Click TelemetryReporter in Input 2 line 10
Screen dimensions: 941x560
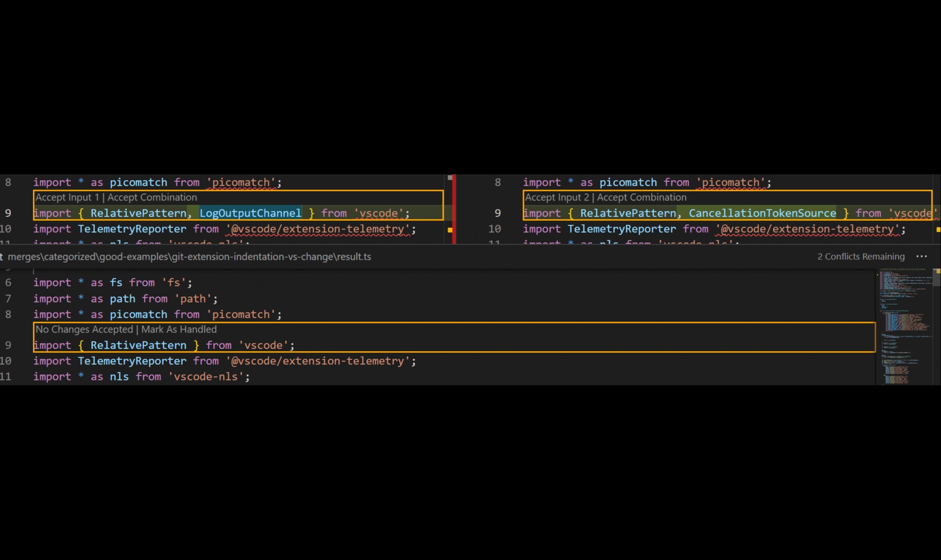tap(622, 229)
